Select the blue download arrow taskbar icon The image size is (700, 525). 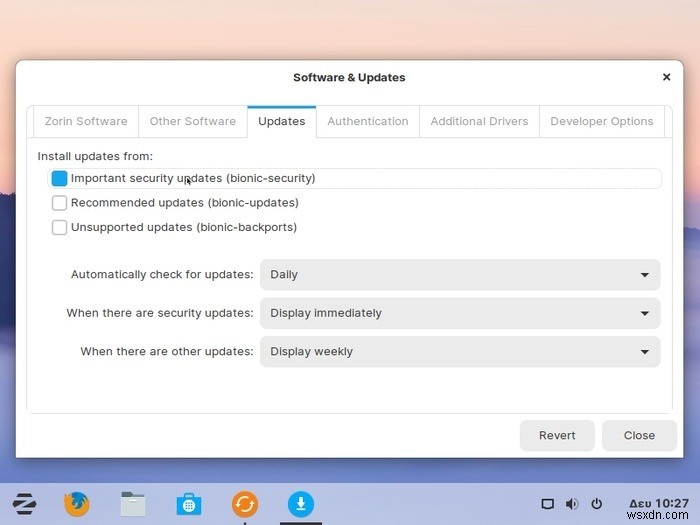pyautogui.click(x=301, y=504)
